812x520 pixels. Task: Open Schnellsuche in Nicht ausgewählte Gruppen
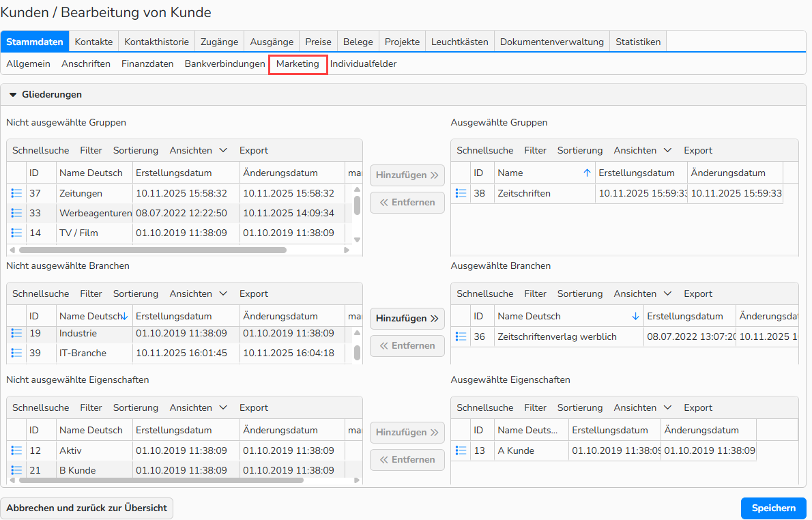click(41, 150)
